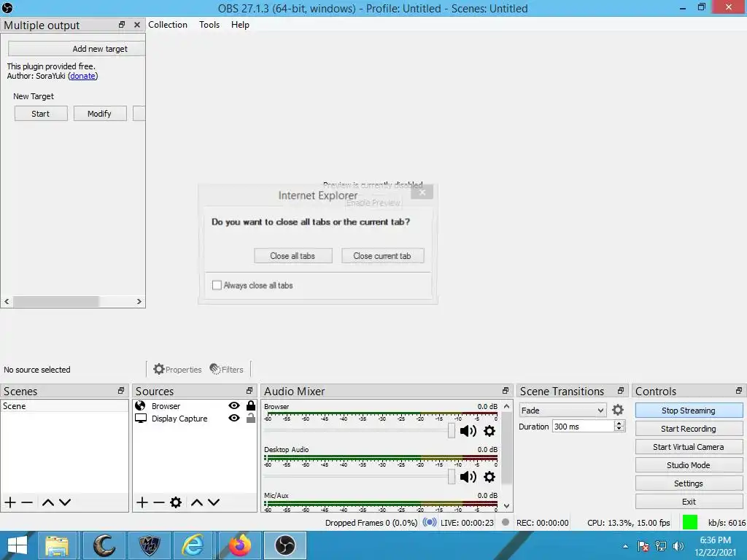Increase transition duration with up arrow
Viewport: 747px width, 560px height.
point(619,424)
